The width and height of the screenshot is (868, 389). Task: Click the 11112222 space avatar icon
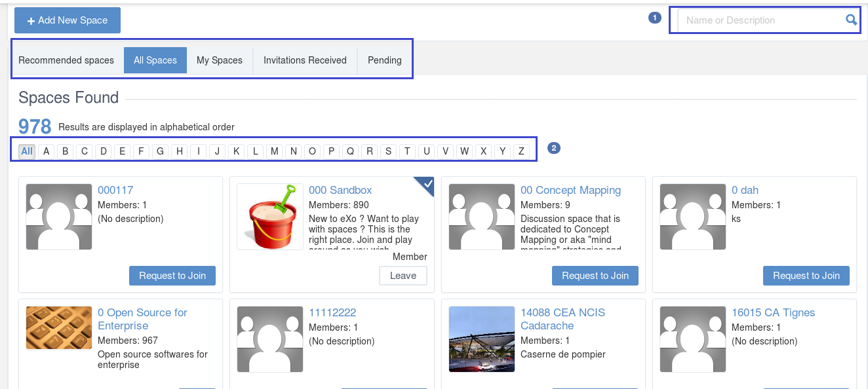[270, 339]
